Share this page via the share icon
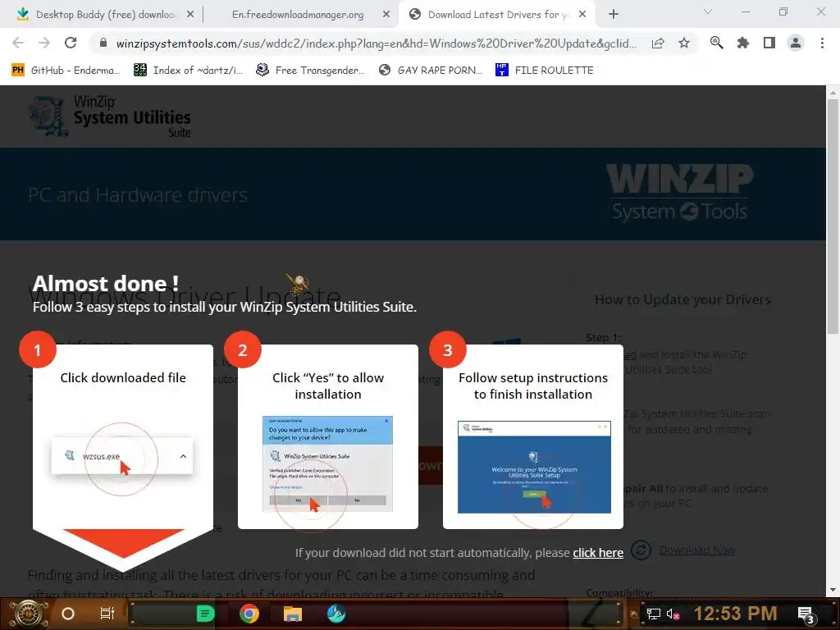840x630 pixels. [658, 43]
